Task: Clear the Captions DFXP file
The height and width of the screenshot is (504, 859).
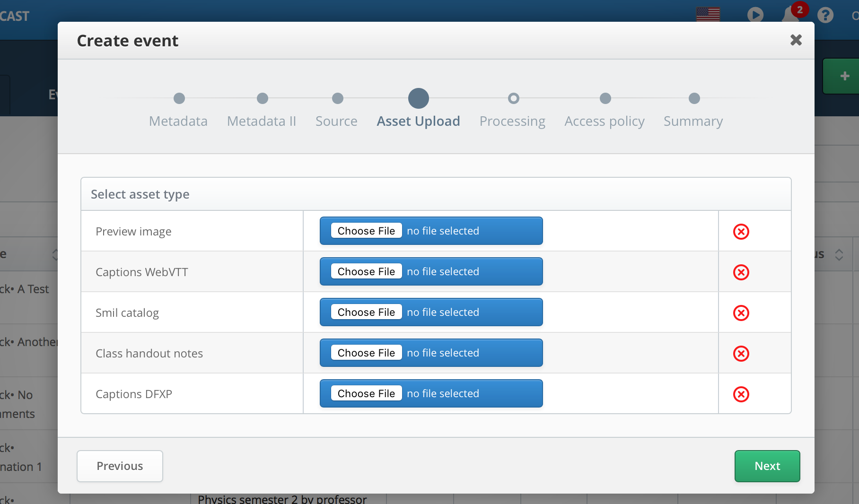Action: (x=741, y=394)
